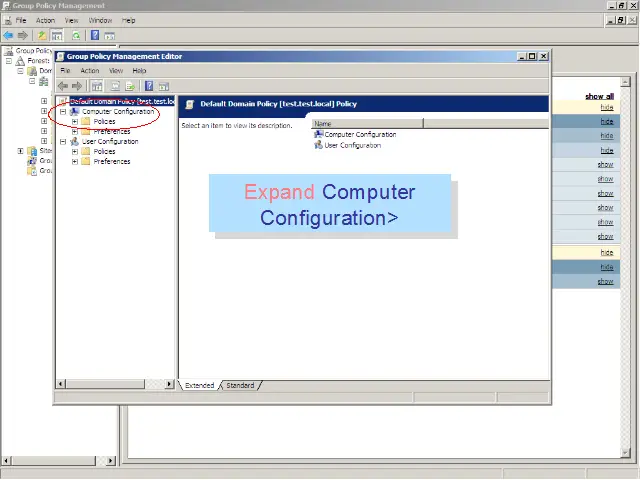Click the Back arrow in Editor toolbar
Image resolution: width=640 pixels, height=480 pixels.
point(63,86)
